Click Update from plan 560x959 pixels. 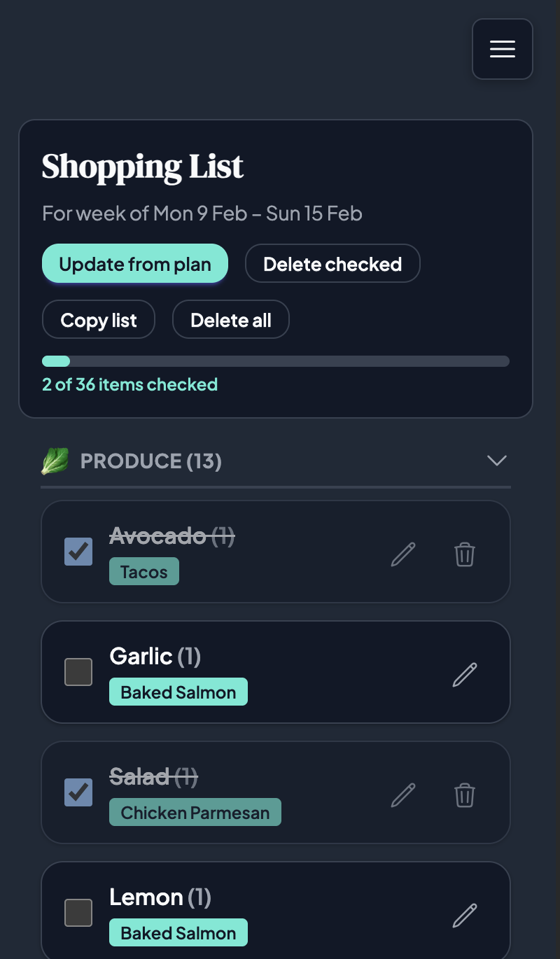134,264
